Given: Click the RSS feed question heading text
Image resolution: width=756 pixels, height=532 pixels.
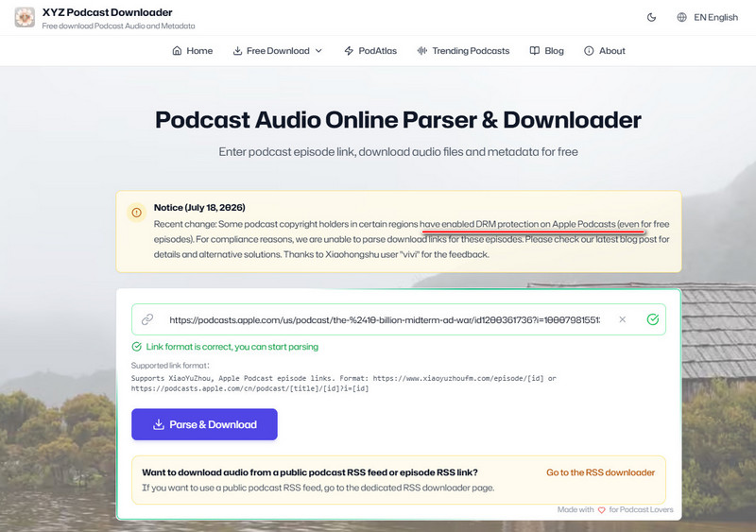Looking at the screenshot, I should [310, 472].
